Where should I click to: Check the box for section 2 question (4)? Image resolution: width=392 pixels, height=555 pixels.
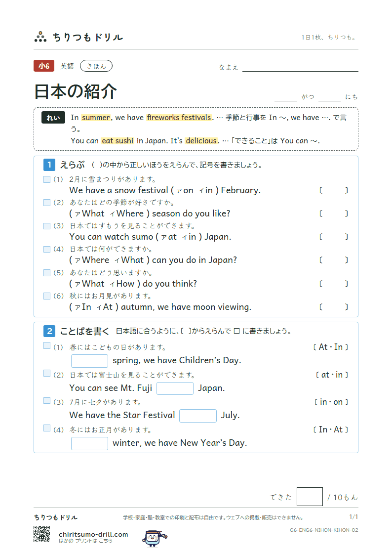(47, 428)
